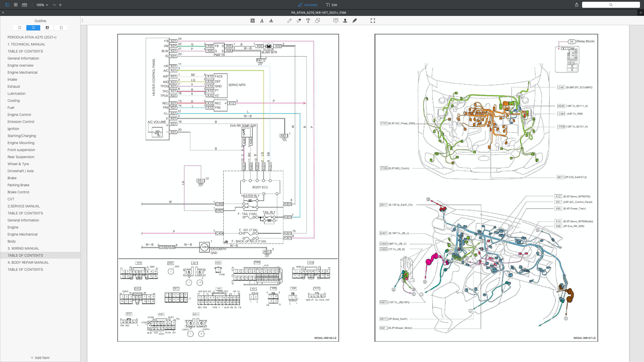Viewport: 644px width, 362px height.
Task: Select the Shapes tool
Action: (317, 21)
